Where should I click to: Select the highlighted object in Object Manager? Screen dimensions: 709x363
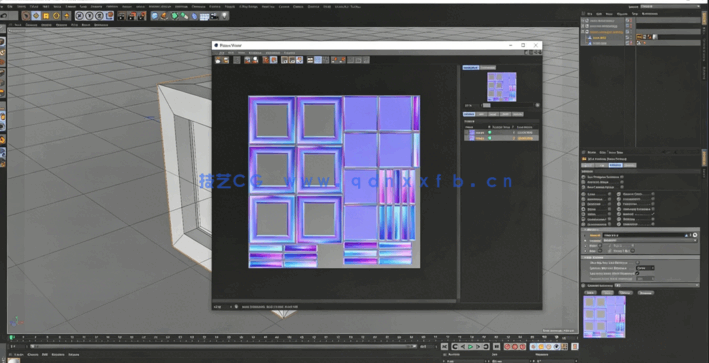click(599, 38)
